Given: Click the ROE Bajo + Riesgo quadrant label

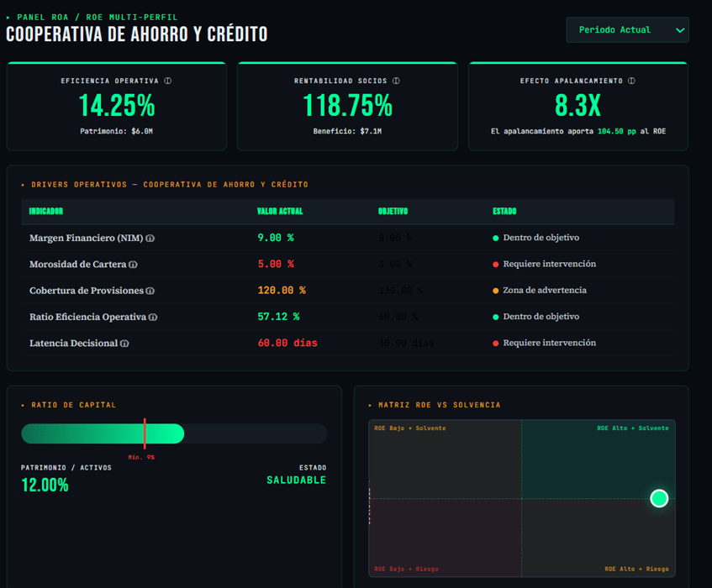Looking at the screenshot, I should pyautogui.click(x=406, y=569).
